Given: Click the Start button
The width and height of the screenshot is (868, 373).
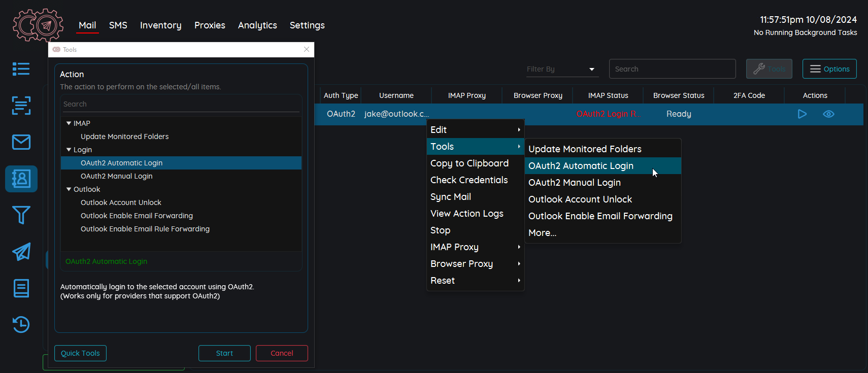Looking at the screenshot, I should [x=224, y=353].
